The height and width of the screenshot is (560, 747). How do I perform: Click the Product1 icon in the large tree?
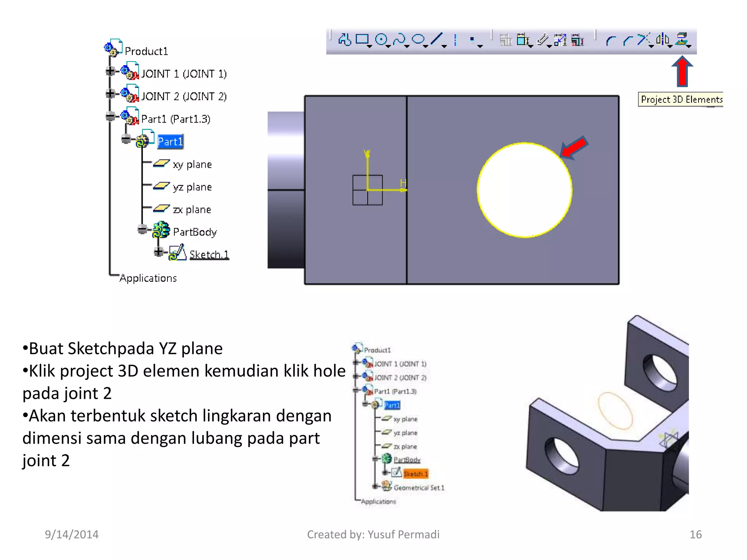tap(113, 48)
